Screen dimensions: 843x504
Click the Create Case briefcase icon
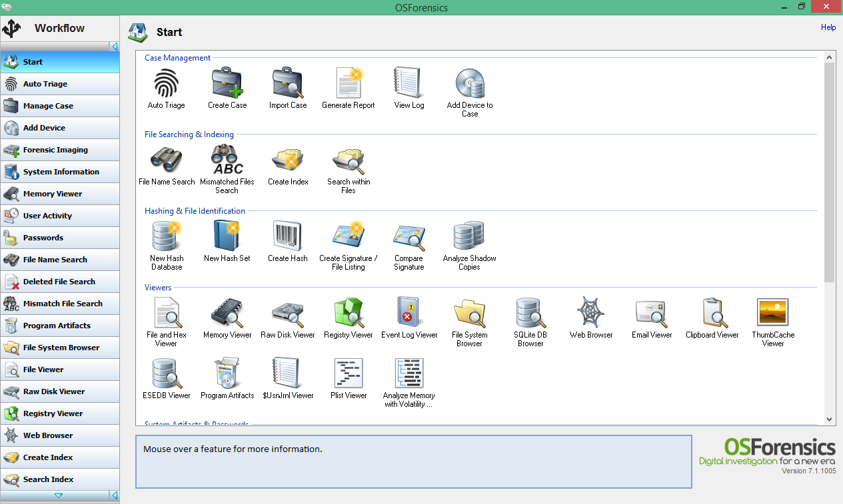pos(227,83)
